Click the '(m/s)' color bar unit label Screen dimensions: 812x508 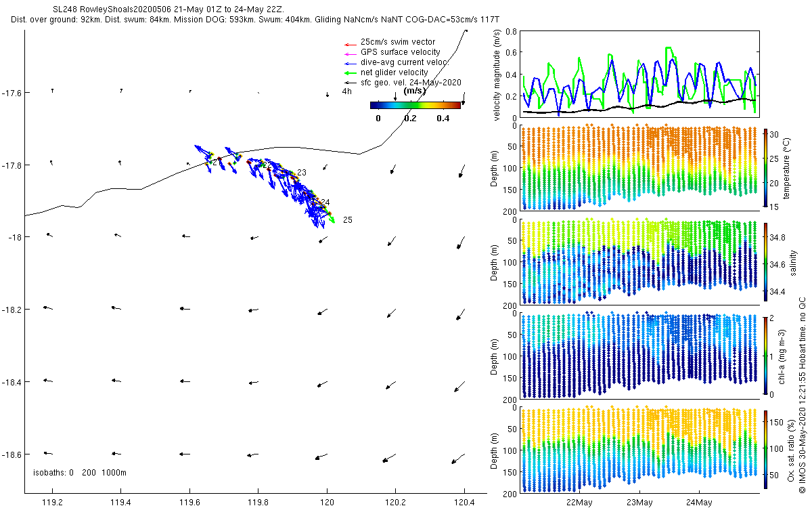click(x=413, y=90)
